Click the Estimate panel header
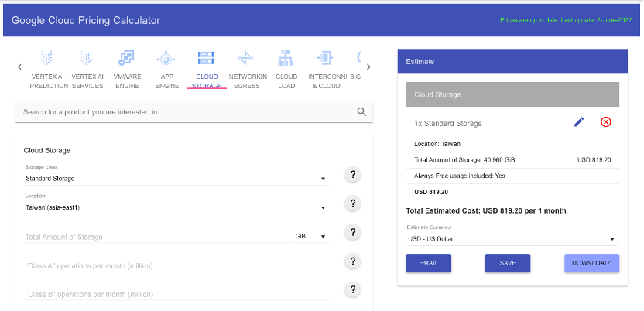Screen dimensions: 644x311 point(512,62)
